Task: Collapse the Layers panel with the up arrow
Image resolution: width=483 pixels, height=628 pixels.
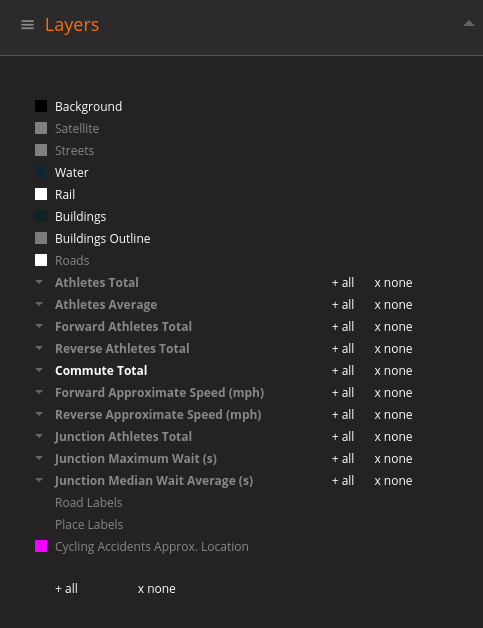Action: (469, 24)
